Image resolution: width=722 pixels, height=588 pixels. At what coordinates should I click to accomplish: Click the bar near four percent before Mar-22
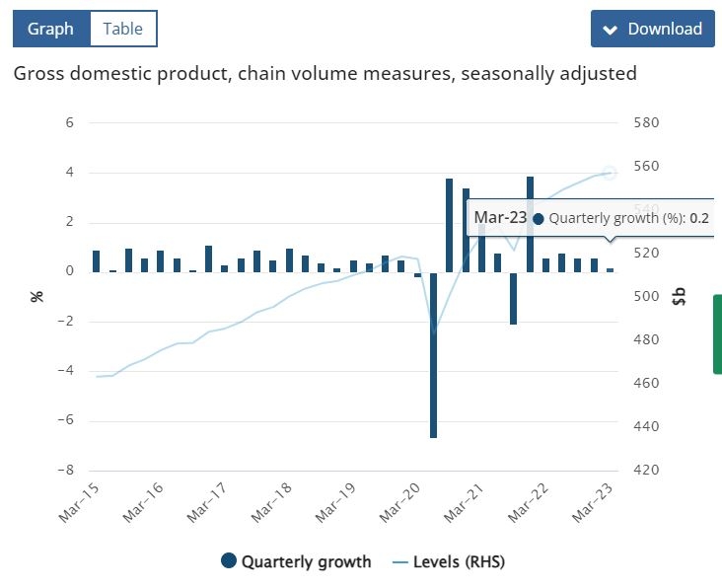(530, 224)
